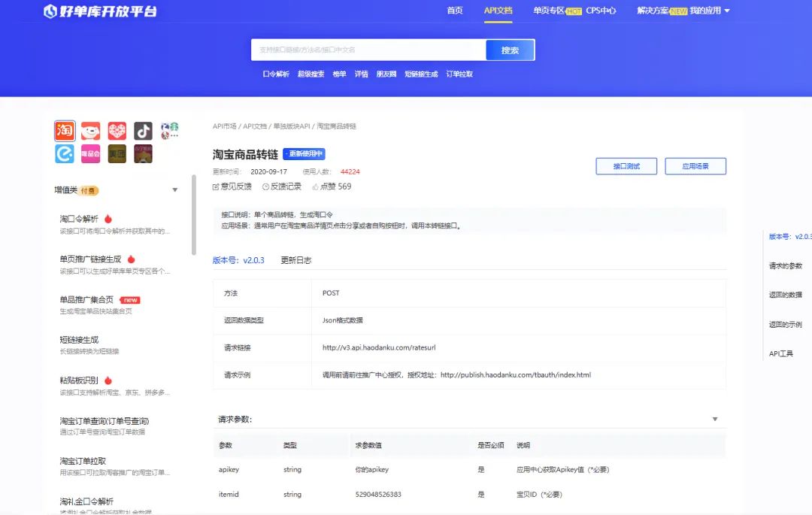Image resolution: width=812 pixels, height=515 pixels.
Task: Open CPS中心 in top navigation
Action: point(601,11)
